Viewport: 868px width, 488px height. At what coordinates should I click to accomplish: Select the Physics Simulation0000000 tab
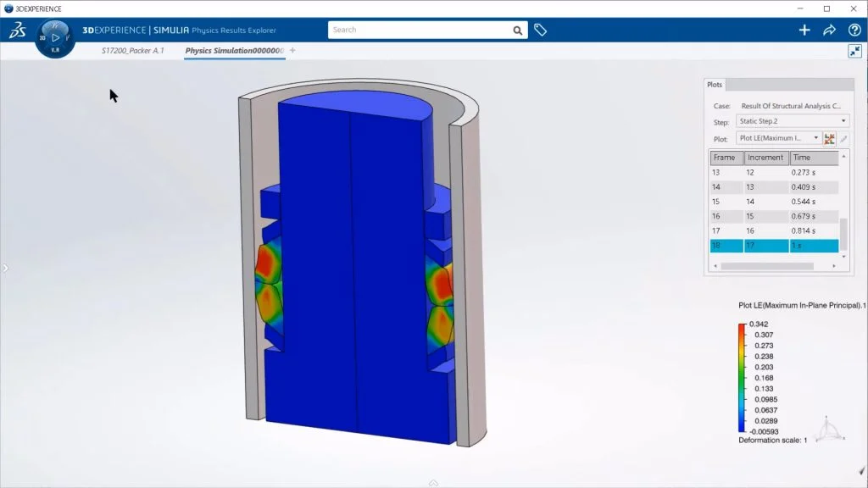[x=234, y=50]
